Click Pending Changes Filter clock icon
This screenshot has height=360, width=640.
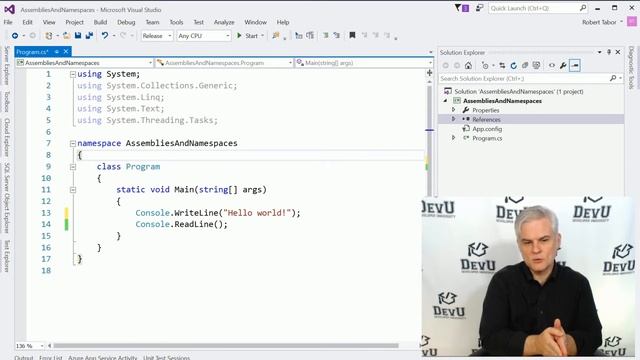tap(485, 65)
